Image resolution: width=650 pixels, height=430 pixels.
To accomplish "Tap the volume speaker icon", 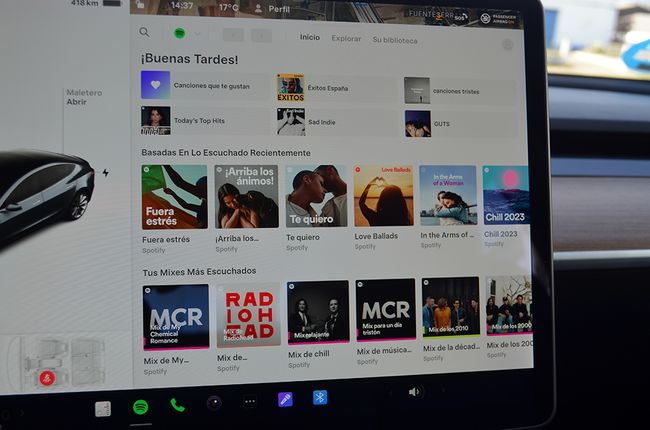I will (x=414, y=392).
